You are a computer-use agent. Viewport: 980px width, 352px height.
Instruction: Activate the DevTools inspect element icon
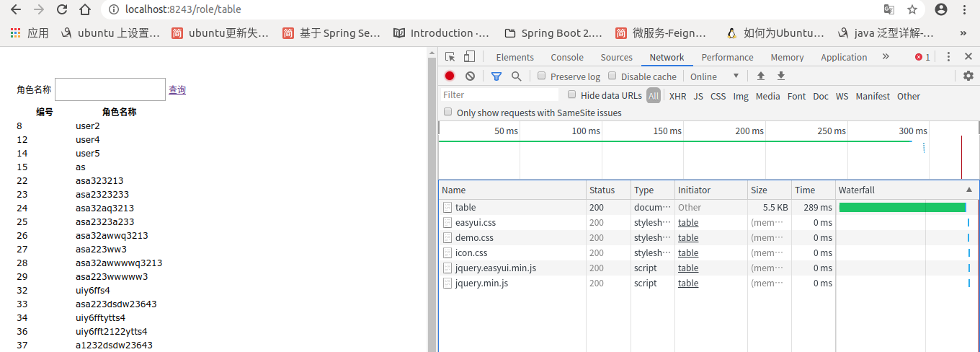point(450,57)
